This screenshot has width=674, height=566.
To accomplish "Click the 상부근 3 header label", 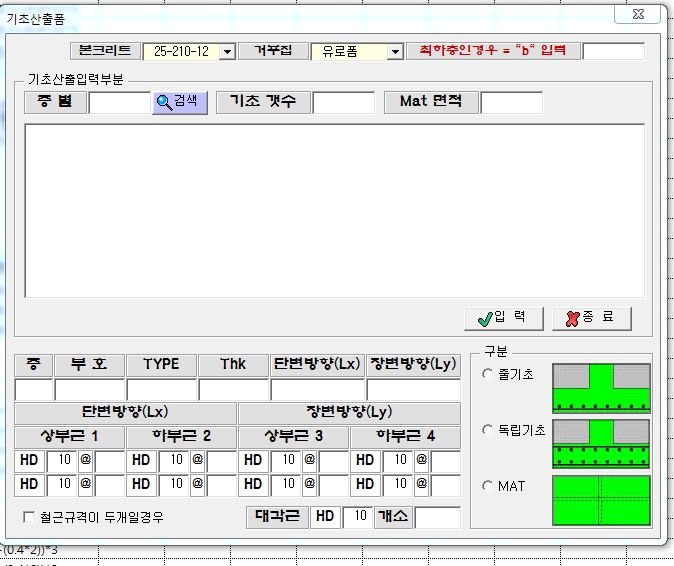I will (293, 437).
